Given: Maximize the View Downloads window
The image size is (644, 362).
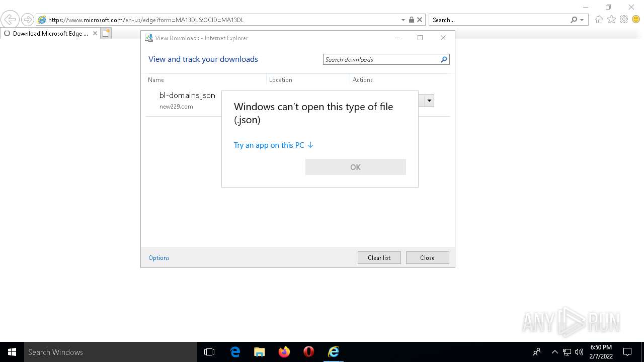Looking at the screenshot, I should click(x=420, y=38).
